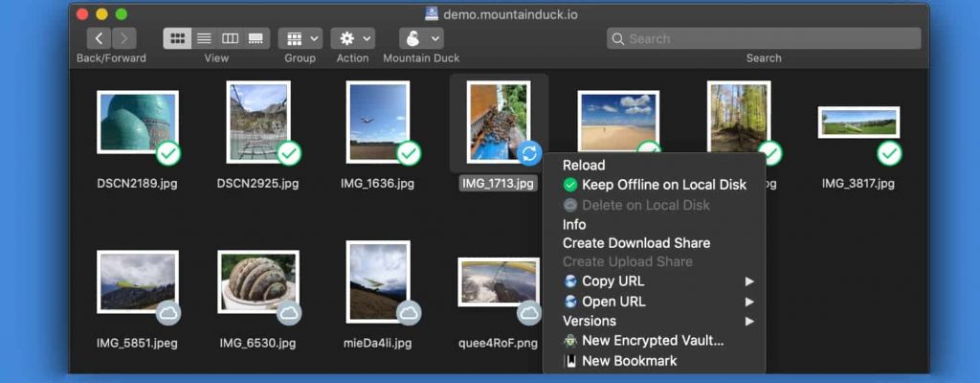Click the green checkmark badge on DSCN2189.jpg

click(x=168, y=152)
